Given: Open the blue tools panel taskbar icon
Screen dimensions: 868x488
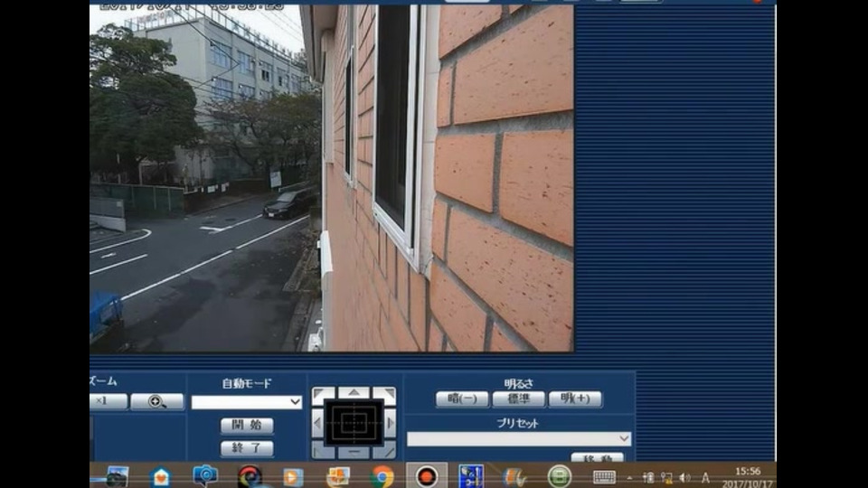Looking at the screenshot, I should tap(471, 476).
